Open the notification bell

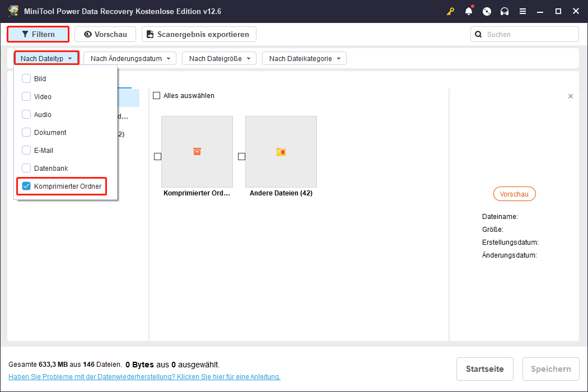[x=469, y=11]
